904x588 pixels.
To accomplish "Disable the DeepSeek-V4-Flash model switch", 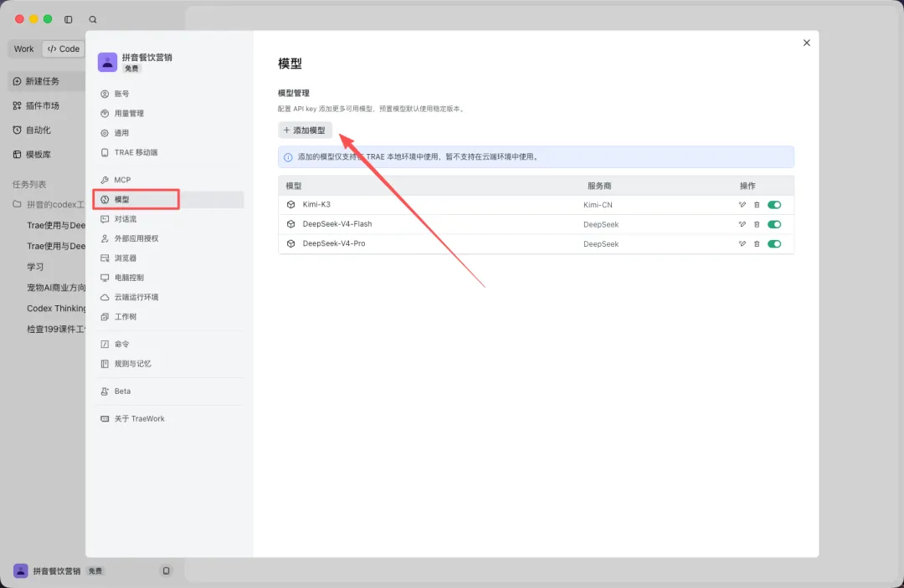I will pos(774,224).
